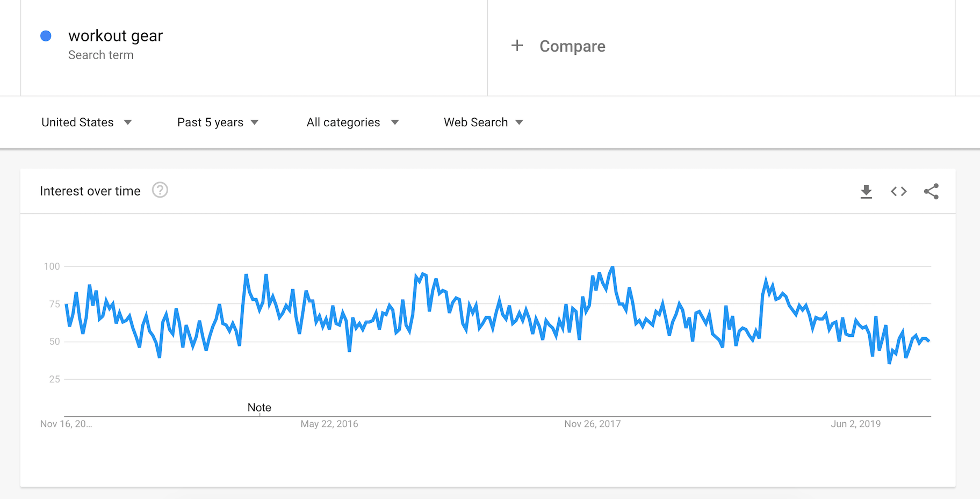This screenshot has height=499, width=980.
Task: Expand the All categories dropdown
Action: (x=352, y=122)
